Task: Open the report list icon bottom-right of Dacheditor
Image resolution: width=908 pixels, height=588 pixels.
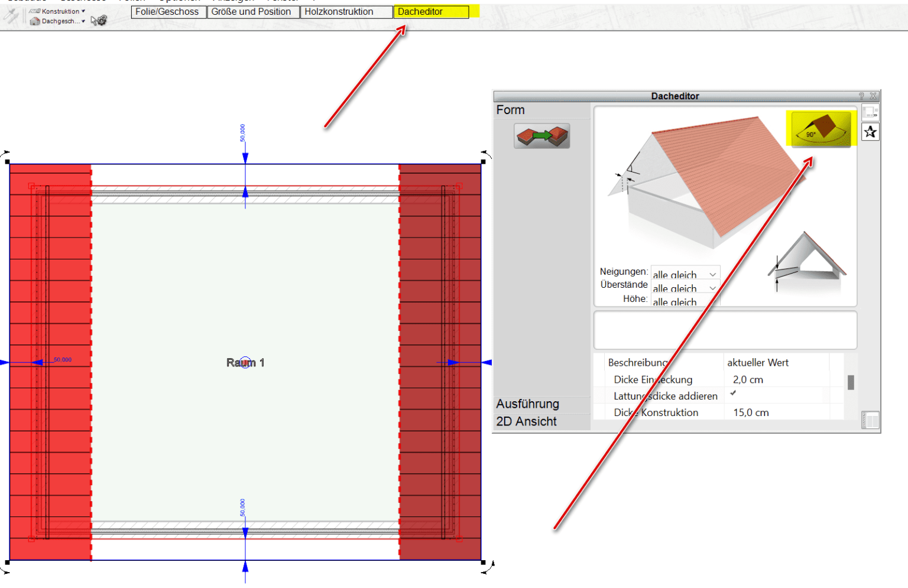Action: coord(870,420)
